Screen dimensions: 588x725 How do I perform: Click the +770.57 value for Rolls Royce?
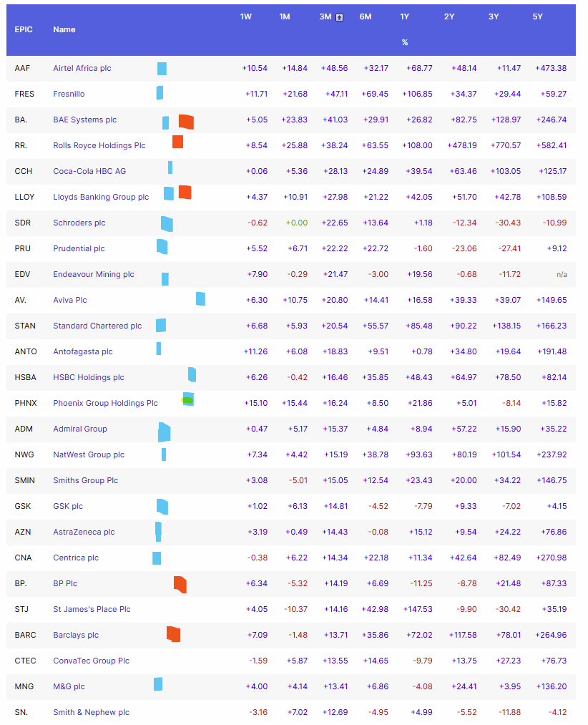pyautogui.click(x=506, y=145)
